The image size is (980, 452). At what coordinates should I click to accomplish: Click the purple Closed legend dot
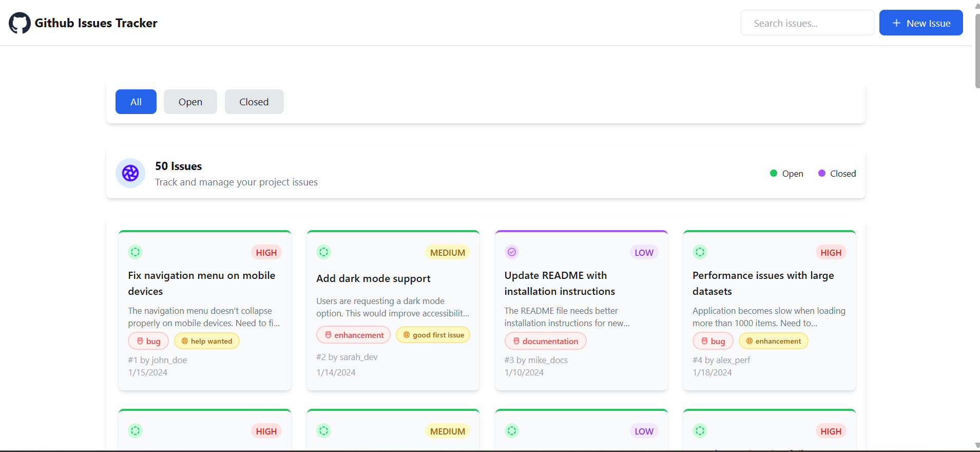coord(822,173)
